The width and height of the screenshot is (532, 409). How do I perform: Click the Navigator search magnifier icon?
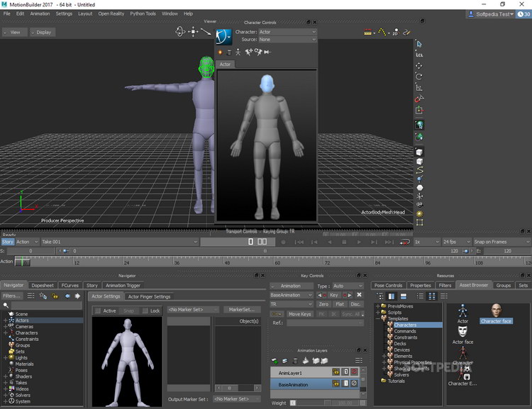6,306
